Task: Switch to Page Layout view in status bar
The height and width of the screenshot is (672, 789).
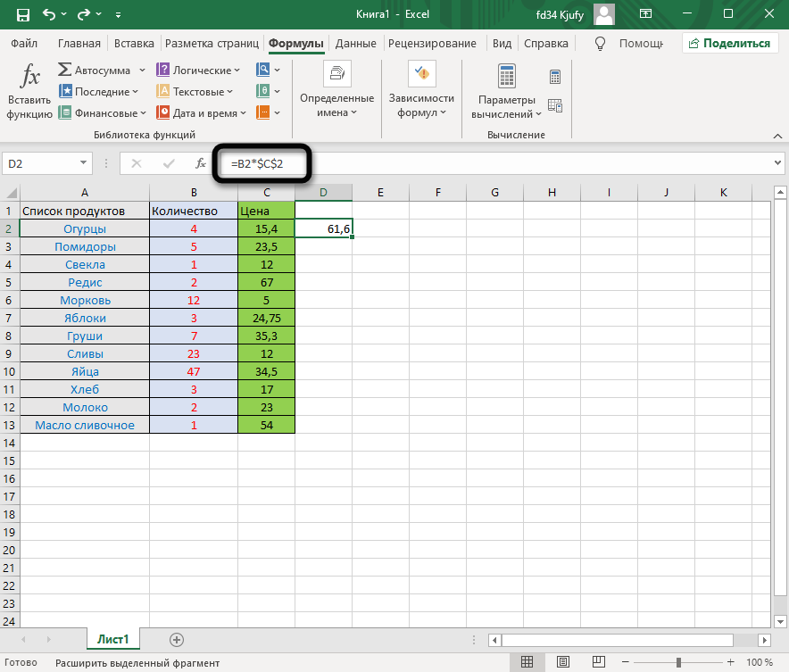Action: point(562,662)
